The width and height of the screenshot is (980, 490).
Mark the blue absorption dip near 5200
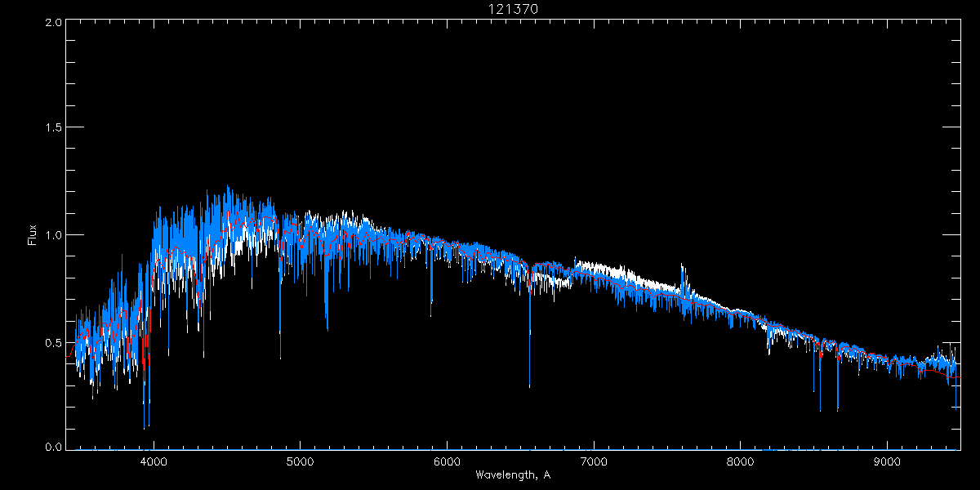[327, 325]
